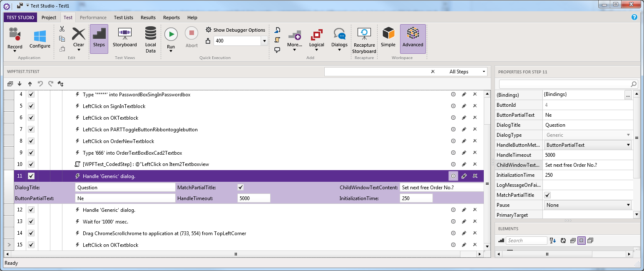Click the Logical steps icon
This screenshot has height=271, width=644.
(x=317, y=35)
